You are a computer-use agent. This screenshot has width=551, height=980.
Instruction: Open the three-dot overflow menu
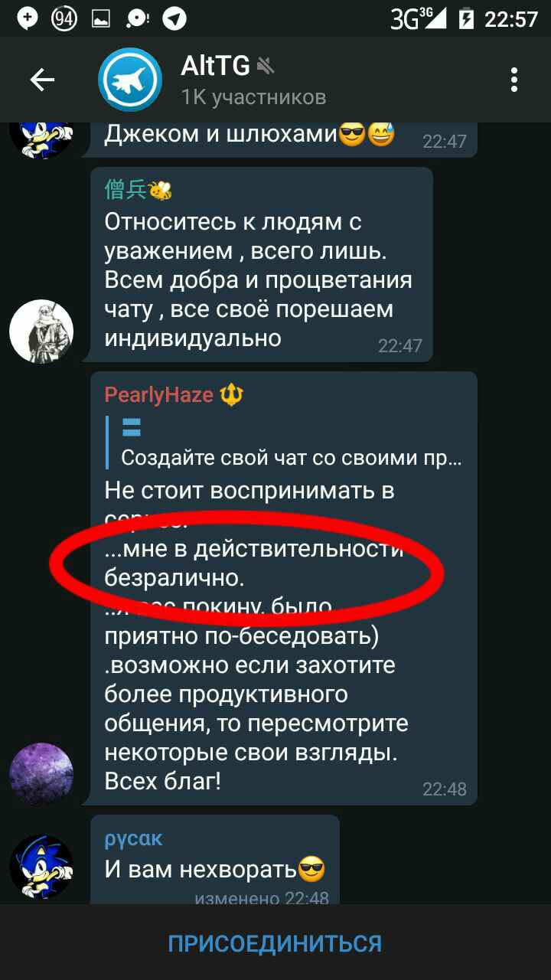(515, 80)
